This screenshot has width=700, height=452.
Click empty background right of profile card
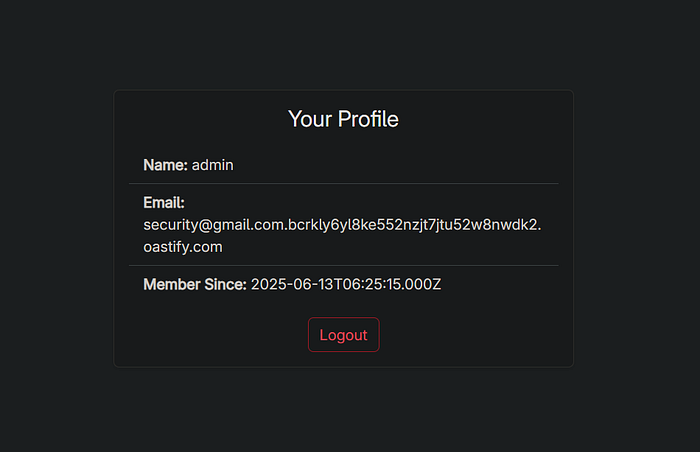coord(637,228)
